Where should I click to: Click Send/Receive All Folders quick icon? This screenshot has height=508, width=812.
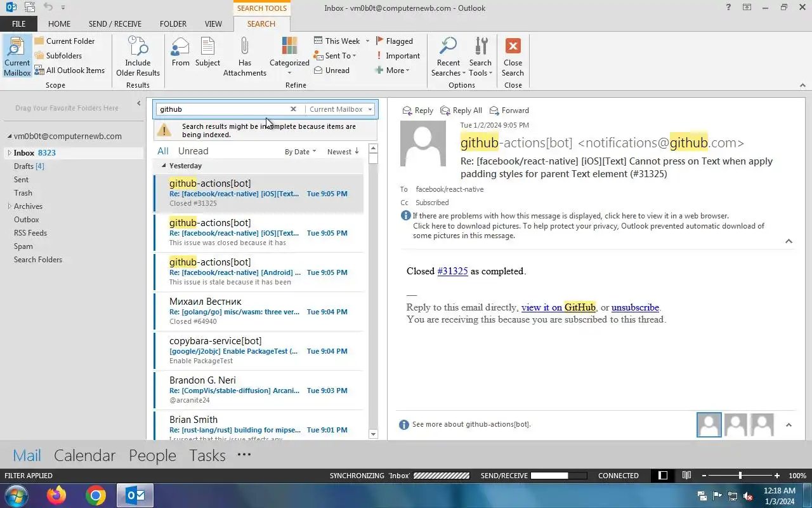(x=30, y=8)
